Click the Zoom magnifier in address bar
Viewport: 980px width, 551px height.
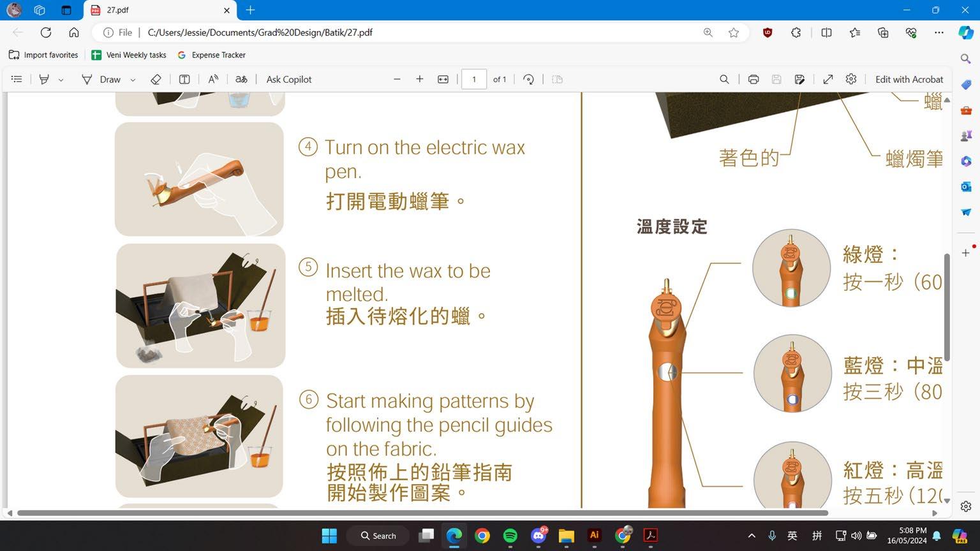(708, 33)
